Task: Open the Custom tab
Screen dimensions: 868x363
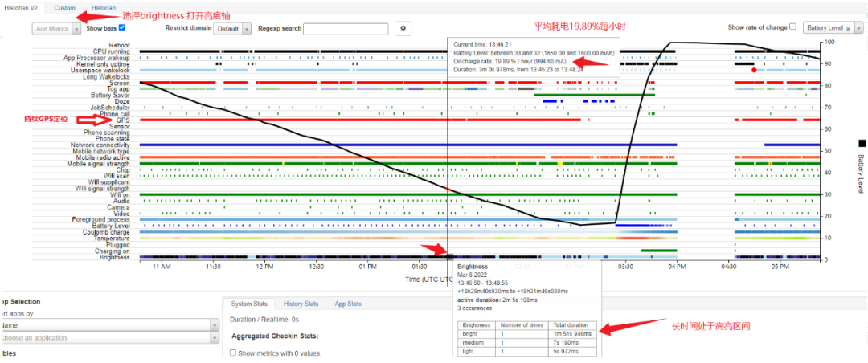Action: click(65, 8)
